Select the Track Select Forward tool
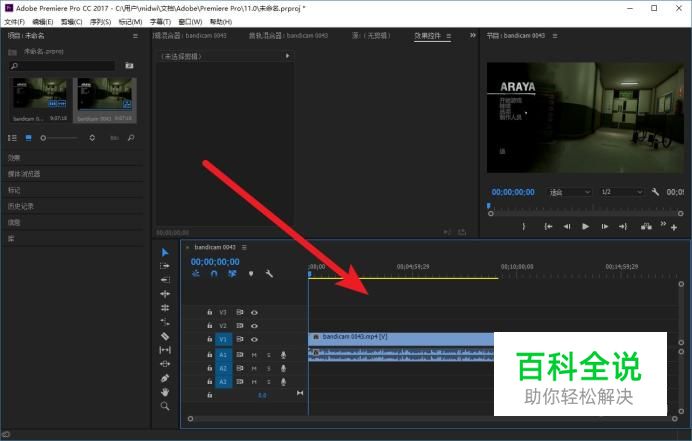 pos(165,266)
